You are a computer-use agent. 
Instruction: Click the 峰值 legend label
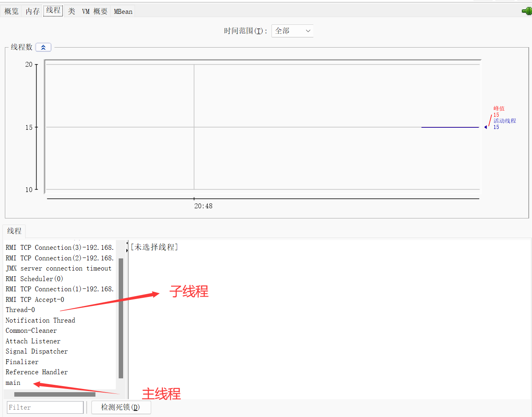point(499,109)
